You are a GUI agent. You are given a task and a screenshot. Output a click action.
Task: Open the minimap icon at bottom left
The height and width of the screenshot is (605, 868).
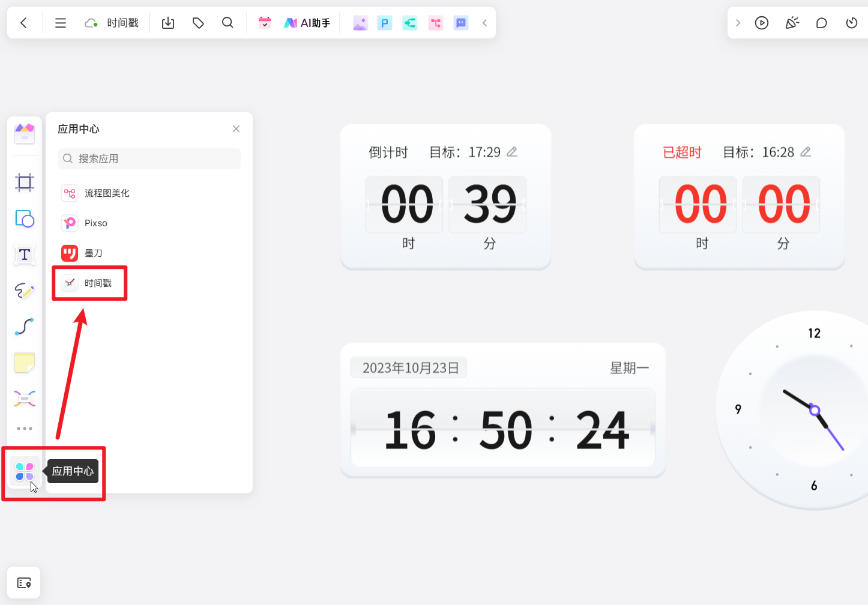coord(24,583)
